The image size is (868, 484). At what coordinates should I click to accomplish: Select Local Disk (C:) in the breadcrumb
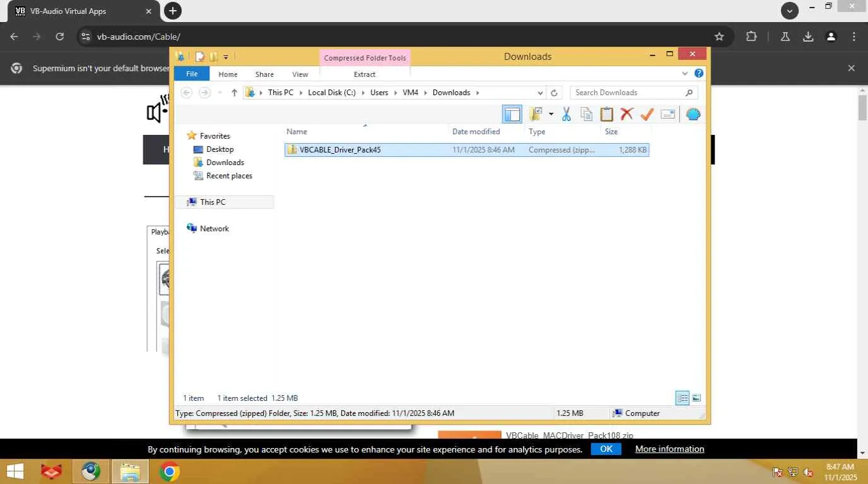pos(332,93)
